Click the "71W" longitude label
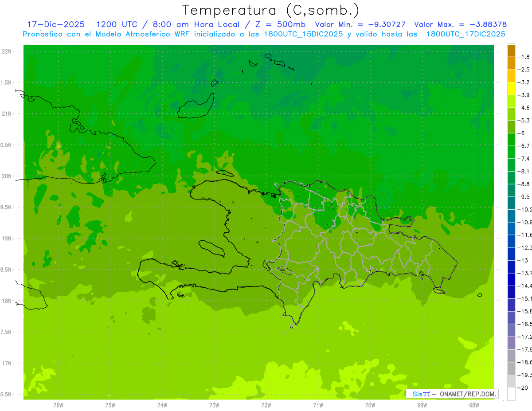Image resolution: width=532 pixels, height=411 pixels. tap(318, 405)
